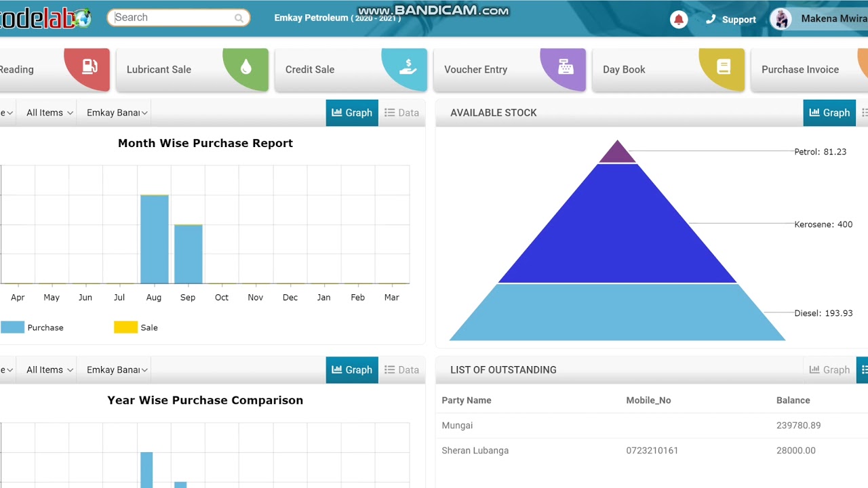Click the purple Voucher Entry register icon
This screenshot has height=488, width=868.
(x=566, y=66)
